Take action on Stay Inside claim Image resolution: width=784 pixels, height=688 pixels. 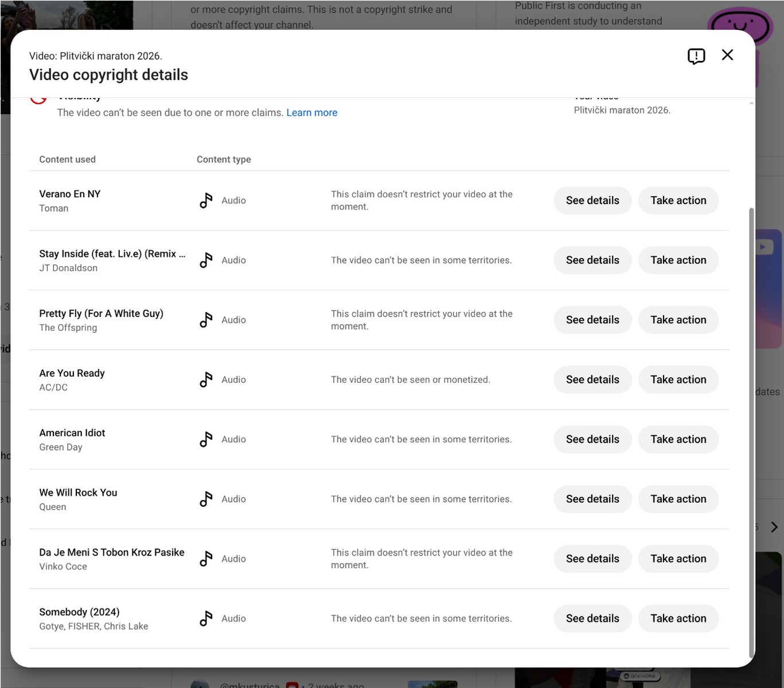pyautogui.click(x=678, y=260)
